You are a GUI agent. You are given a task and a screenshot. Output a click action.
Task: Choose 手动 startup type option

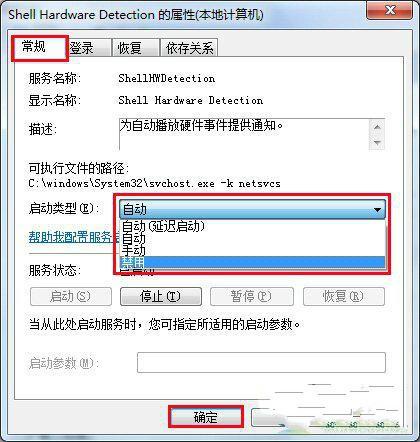(252, 250)
